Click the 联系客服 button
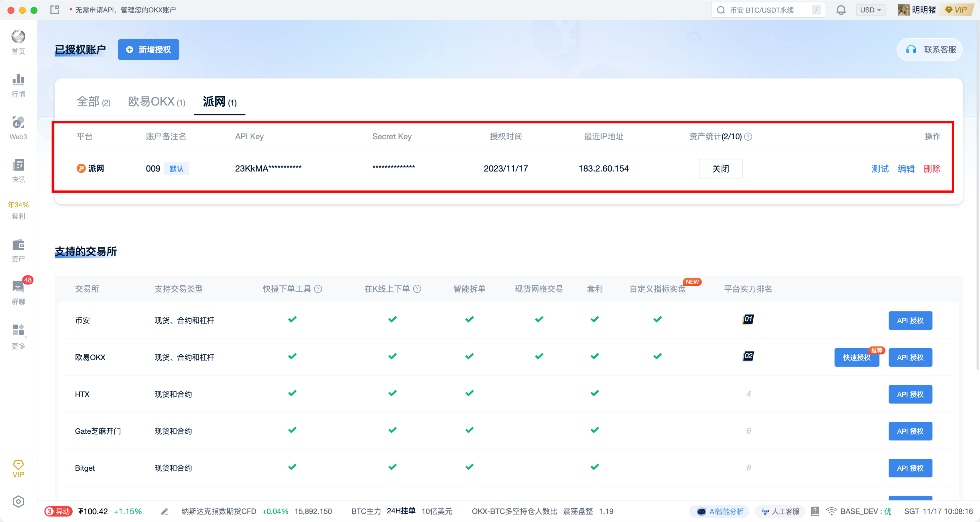Screen dimensions: 980x522 [930, 50]
